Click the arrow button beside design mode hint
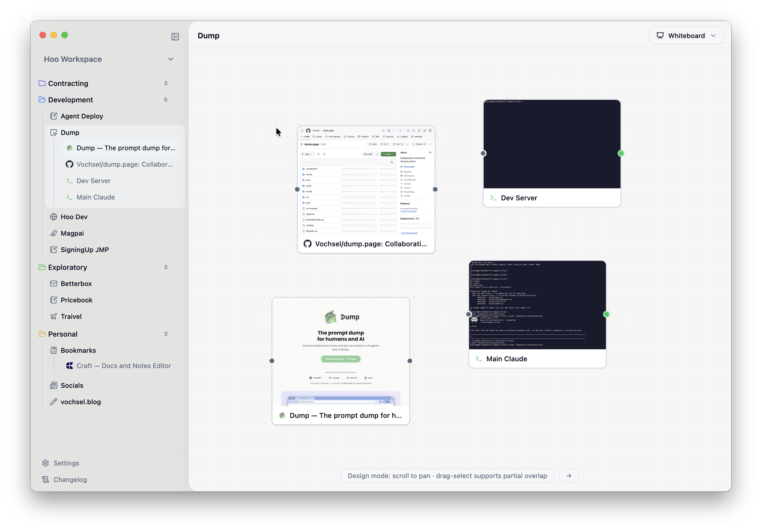The image size is (762, 532). [x=569, y=476]
